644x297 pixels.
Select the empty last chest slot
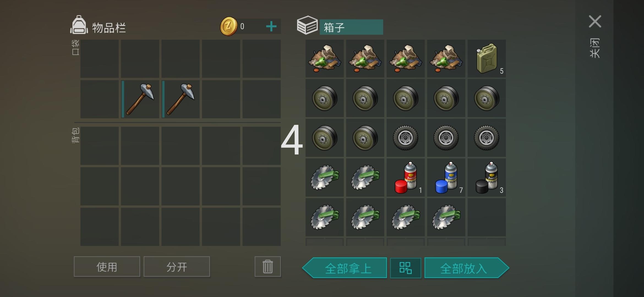tap(487, 217)
